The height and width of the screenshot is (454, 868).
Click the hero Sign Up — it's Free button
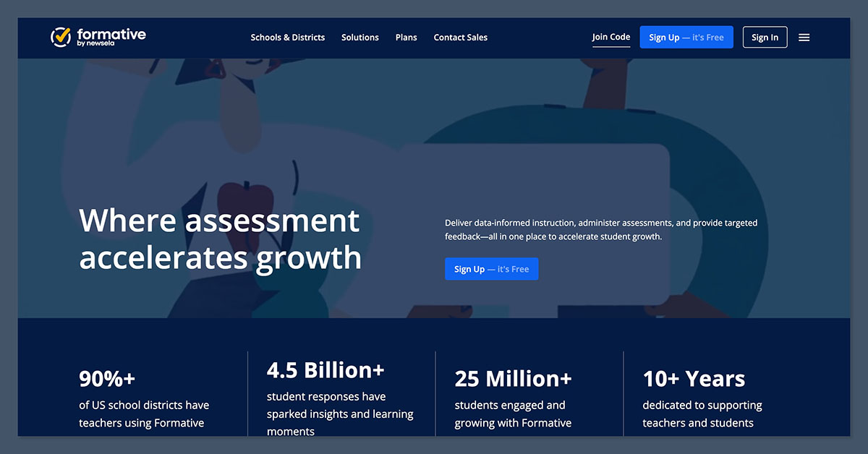pyautogui.click(x=491, y=268)
